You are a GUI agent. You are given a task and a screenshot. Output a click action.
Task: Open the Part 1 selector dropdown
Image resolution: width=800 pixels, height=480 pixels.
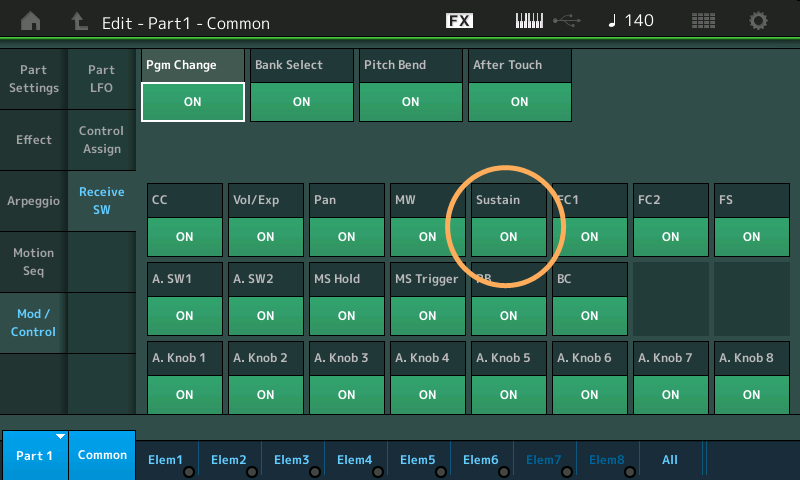[x=35, y=456]
